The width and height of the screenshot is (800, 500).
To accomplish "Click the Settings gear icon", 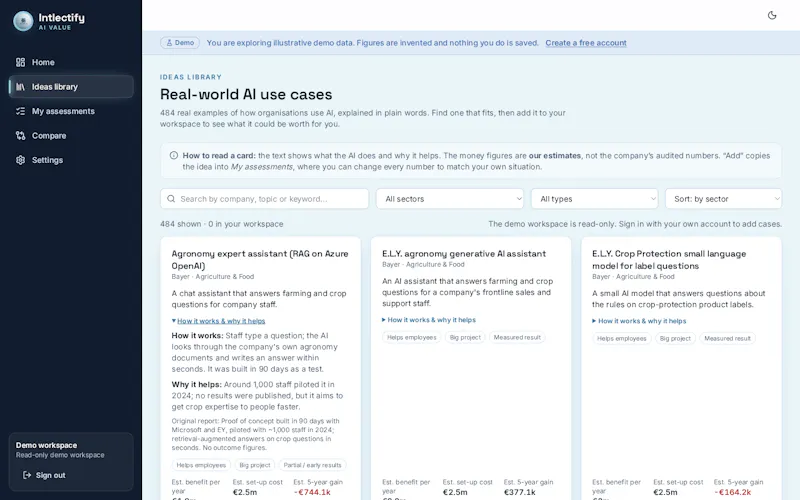I will tap(20, 160).
